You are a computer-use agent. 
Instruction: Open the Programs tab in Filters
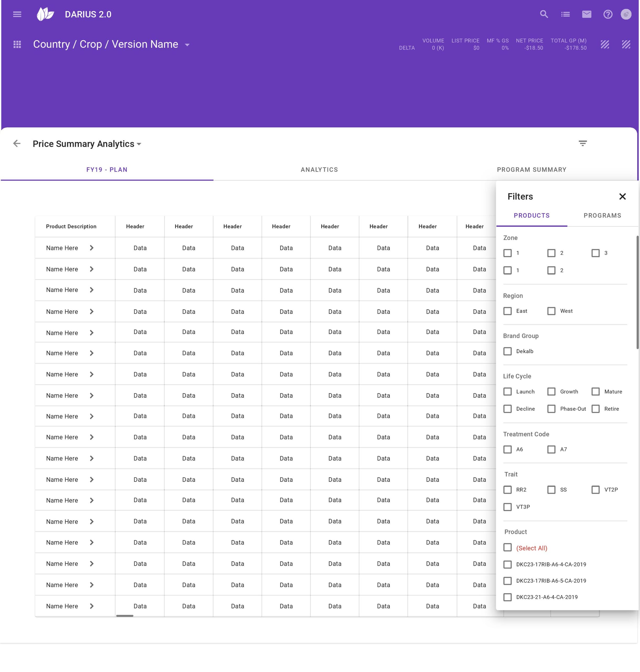(602, 216)
